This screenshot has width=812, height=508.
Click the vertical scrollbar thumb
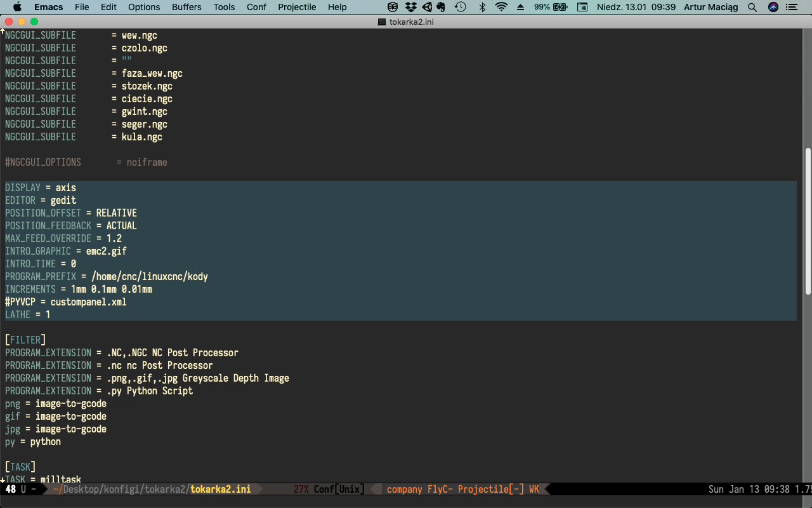pos(808,222)
